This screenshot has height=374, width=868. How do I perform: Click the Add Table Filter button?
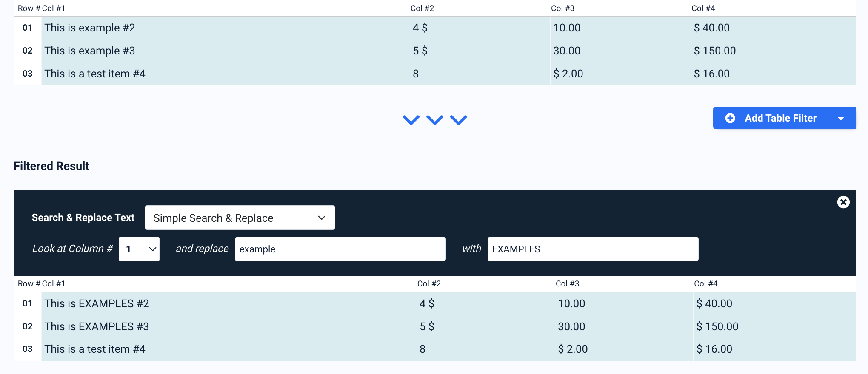coord(779,118)
